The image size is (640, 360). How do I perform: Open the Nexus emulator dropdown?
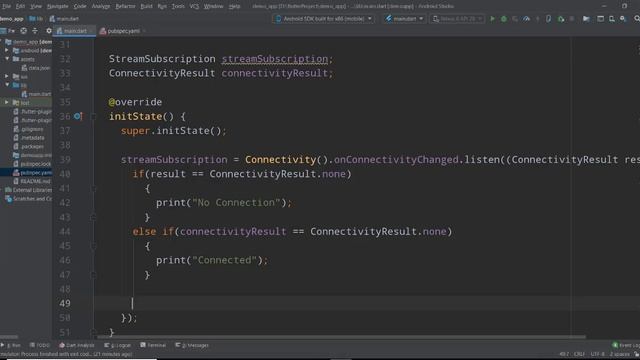point(457,19)
